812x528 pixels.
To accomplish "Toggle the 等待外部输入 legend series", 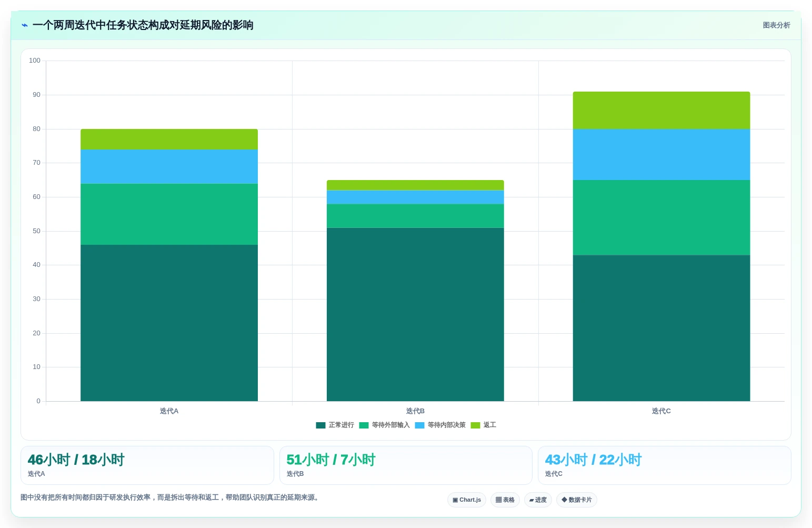I will coord(384,425).
